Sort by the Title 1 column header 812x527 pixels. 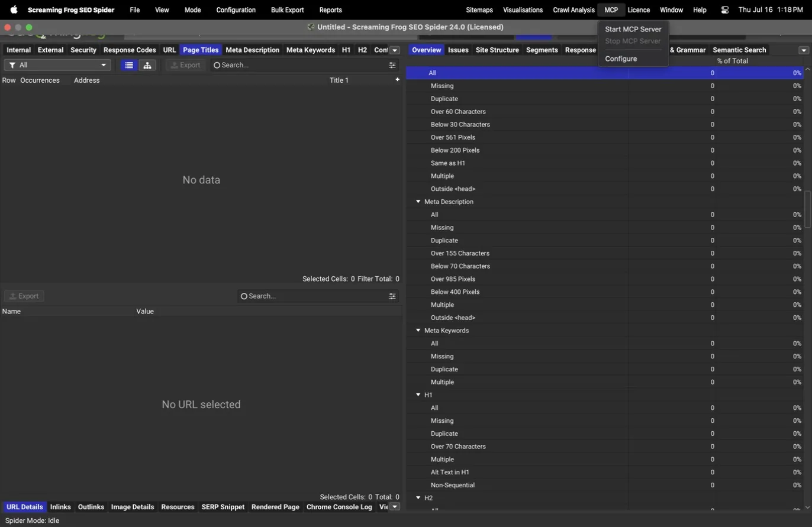tap(339, 80)
